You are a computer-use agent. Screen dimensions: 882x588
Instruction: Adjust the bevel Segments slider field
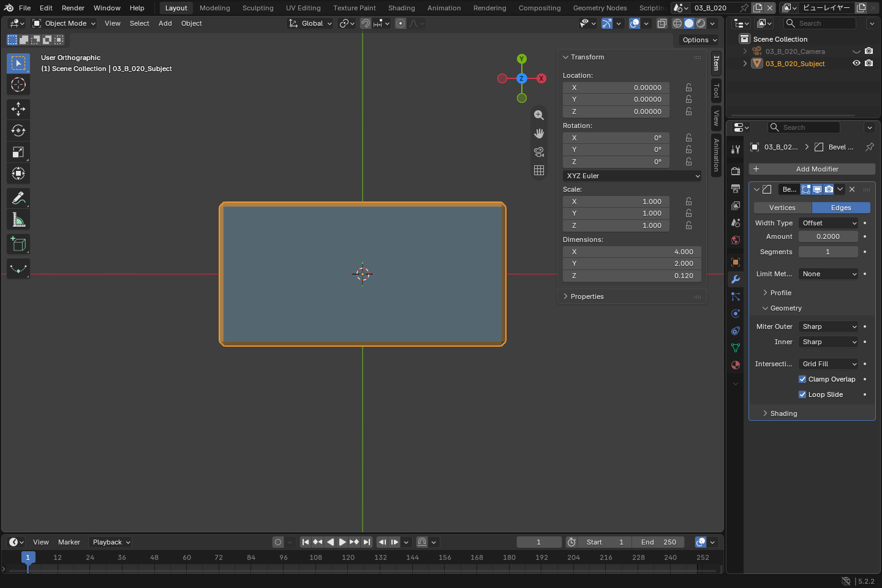point(829,252)
